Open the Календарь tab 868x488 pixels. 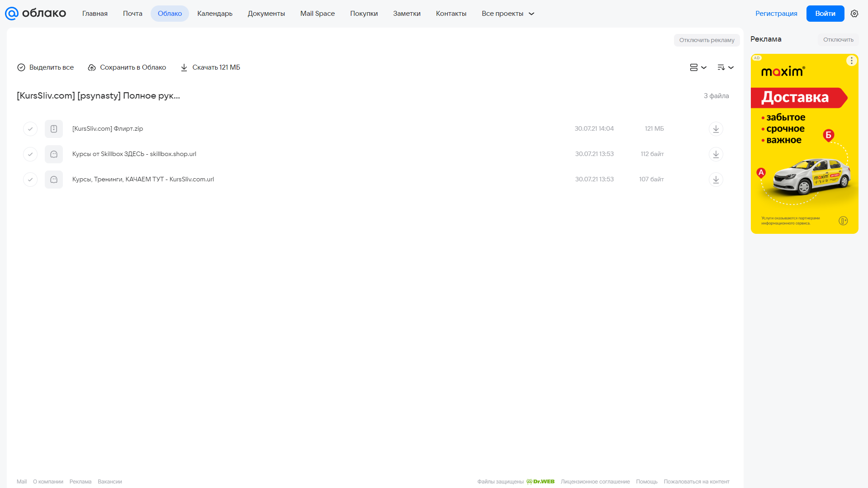tap(215, 14)
